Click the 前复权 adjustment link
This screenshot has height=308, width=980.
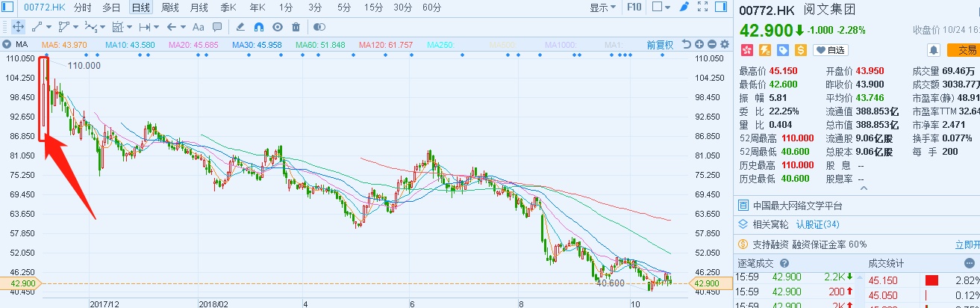(x=660, y=45)
